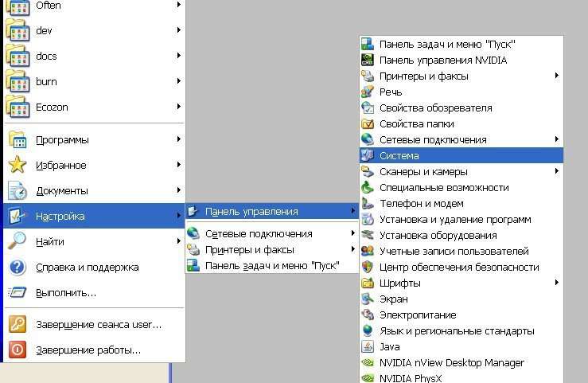Expand Сетевые подключения arrow in Настройка submenu

[x=352, y=233]
